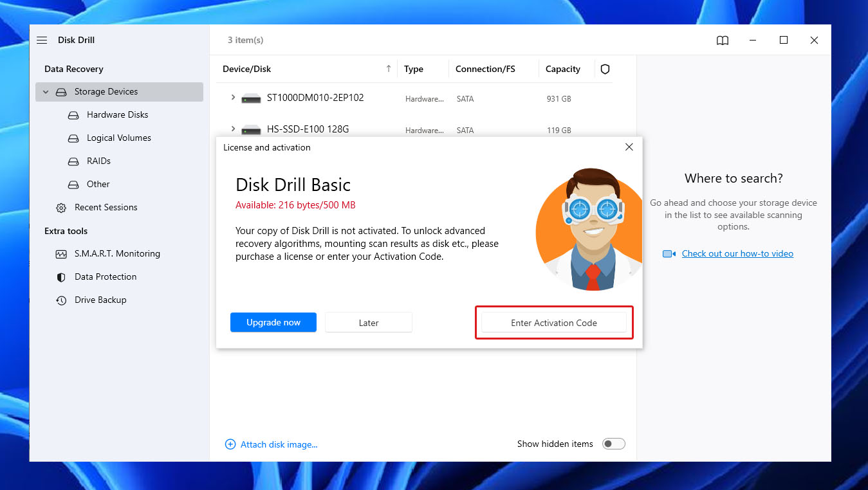Viewport: 868px width, 490px height.
Task: Open Logical Volumes category
Action: 119,138
